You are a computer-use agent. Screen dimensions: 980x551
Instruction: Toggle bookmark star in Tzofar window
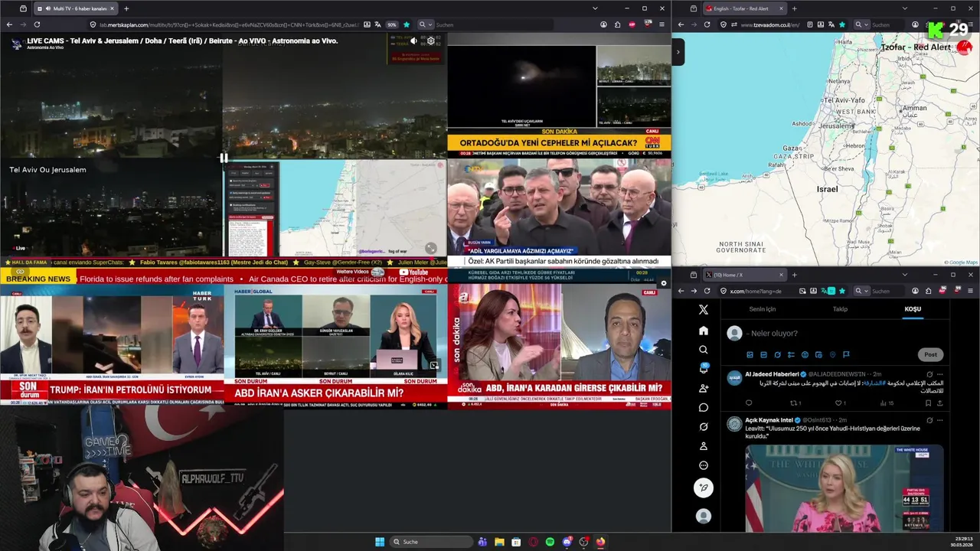pyautogui.click(x=842, y=24)
